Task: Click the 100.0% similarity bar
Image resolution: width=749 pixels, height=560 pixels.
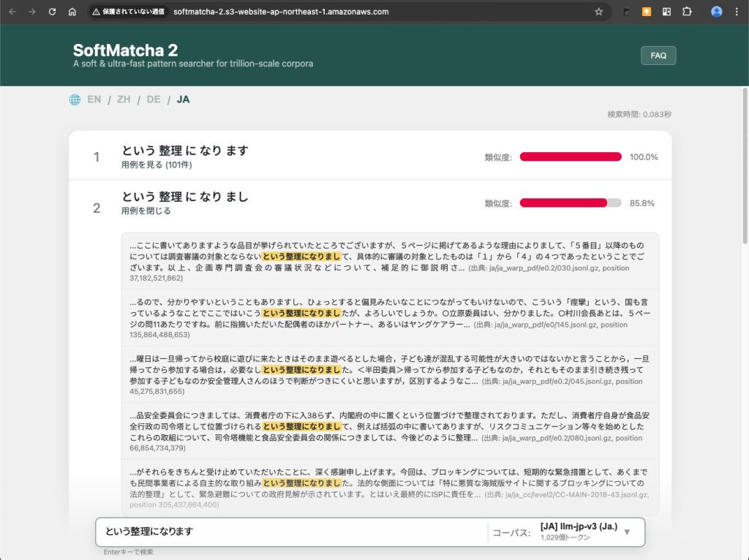Action: pos(571,156)
